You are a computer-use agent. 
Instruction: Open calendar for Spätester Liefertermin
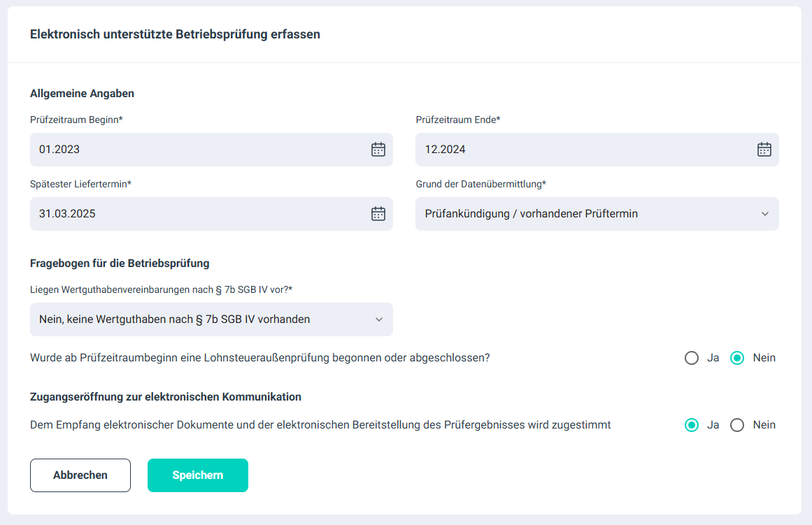click(x=378, y=214)
